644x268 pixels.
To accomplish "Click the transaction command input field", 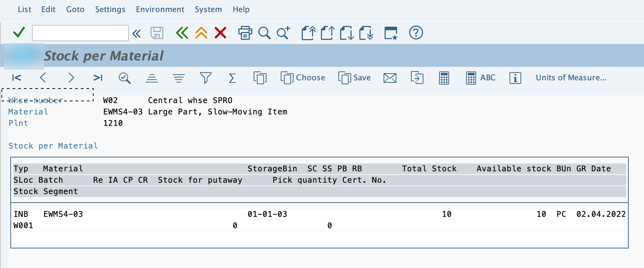I will (x=80, y=33).
